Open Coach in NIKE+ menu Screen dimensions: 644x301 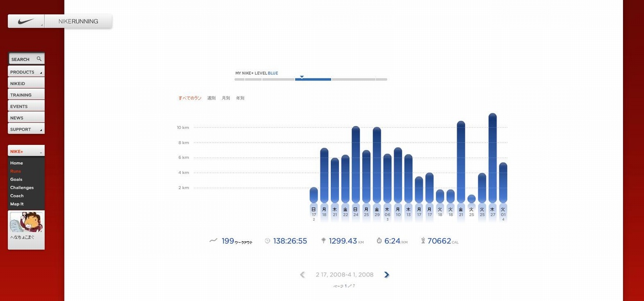coord(17,196)
